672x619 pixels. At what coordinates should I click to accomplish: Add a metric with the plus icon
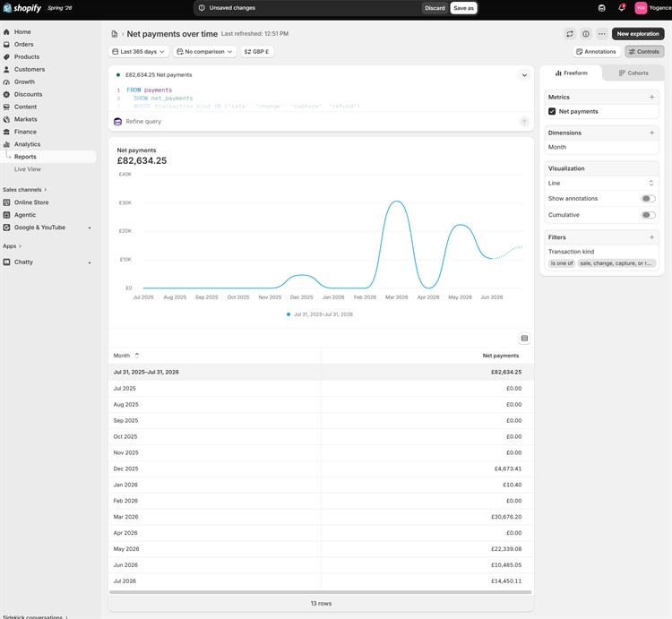(x=651, y=98)
